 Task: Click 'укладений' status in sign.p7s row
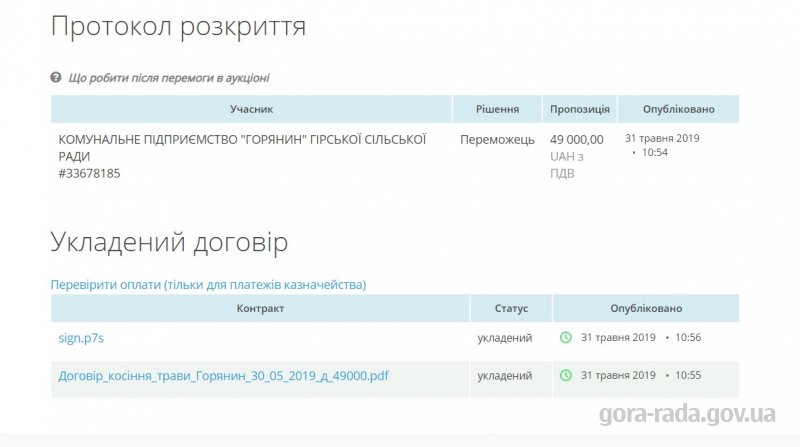(505, 338)
